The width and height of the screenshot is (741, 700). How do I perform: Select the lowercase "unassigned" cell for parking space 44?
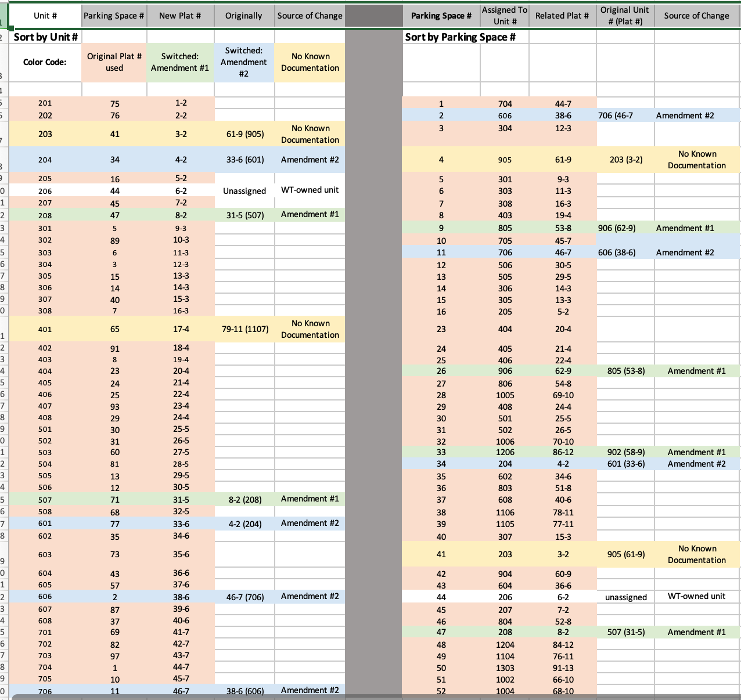(x=625, y=597)
